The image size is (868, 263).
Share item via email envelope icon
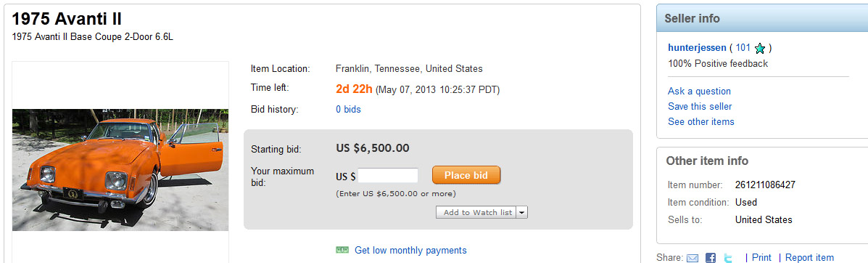tap(692, 258)
